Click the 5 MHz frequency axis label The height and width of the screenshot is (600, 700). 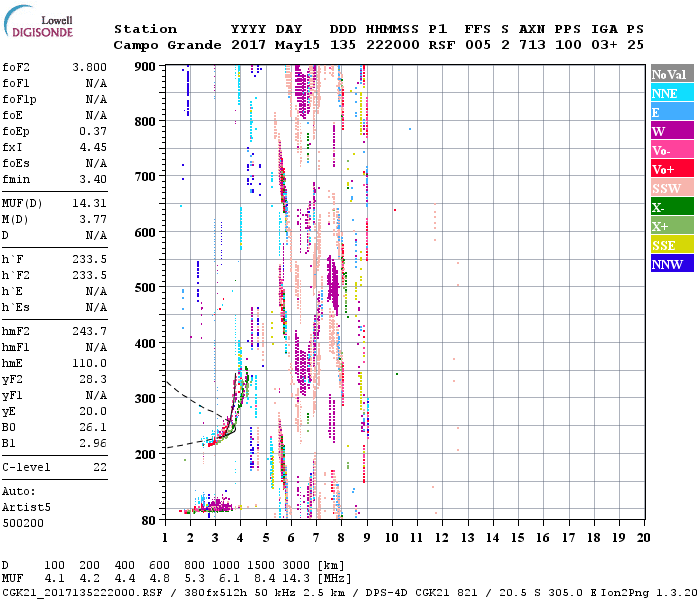[x=266, y=538]
